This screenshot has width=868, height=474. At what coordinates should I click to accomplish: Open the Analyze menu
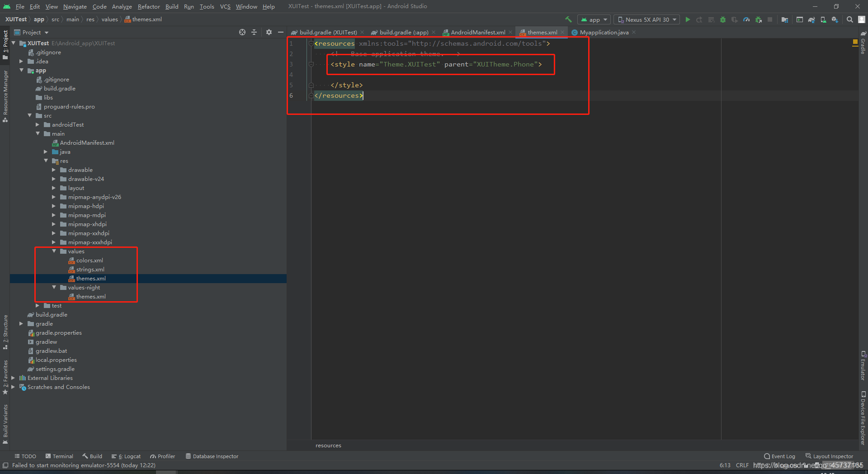point(122,6)
